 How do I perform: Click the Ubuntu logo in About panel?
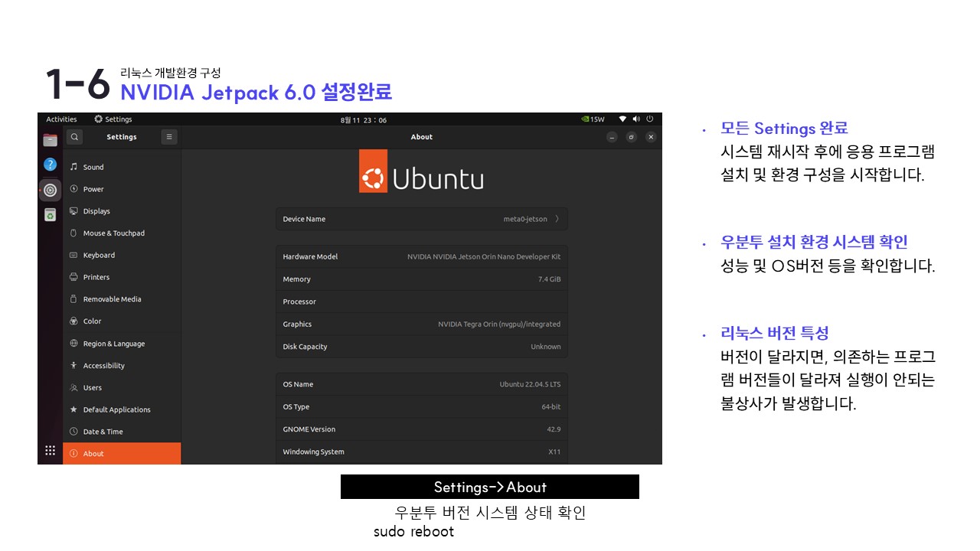421,171
